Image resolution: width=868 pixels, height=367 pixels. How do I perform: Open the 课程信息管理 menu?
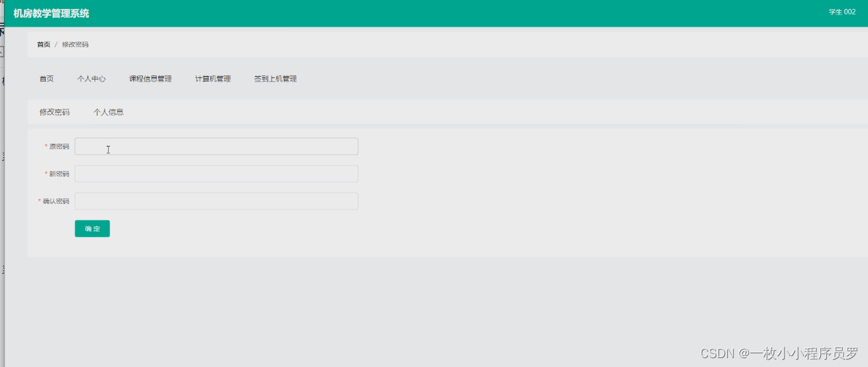point(150,79)
